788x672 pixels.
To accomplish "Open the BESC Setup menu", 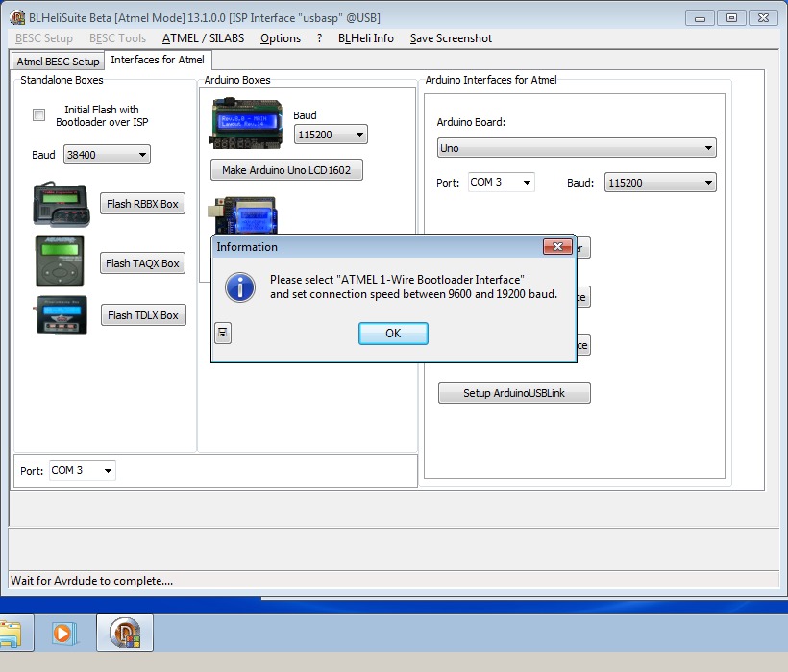I will click(43, 38).
